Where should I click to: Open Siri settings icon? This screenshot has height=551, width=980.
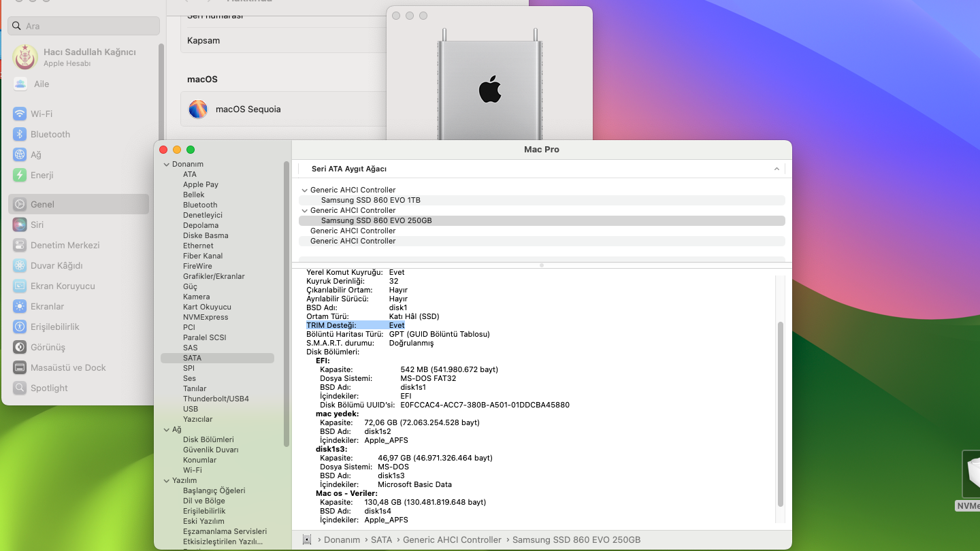[20, 224]
